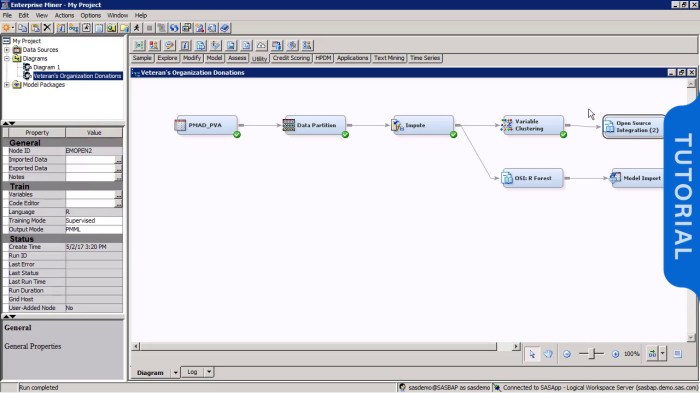Viewport: 700px width, 393px height.
Task: Choose the Metadata node icon
Action: pyautogui.click(x=185, y=45)
